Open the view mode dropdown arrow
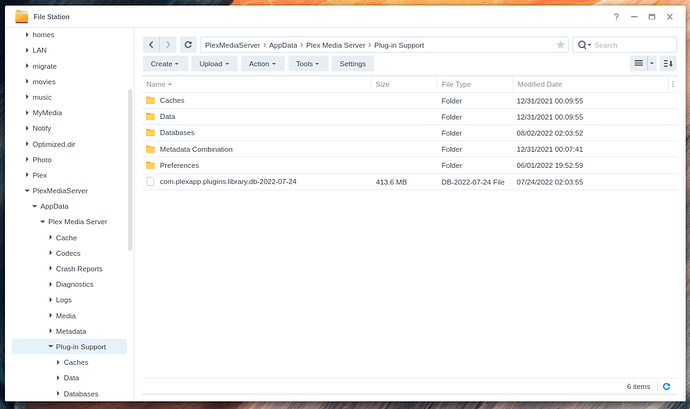Viewport: 690px width, 409px height. click(x=652, y=63)
